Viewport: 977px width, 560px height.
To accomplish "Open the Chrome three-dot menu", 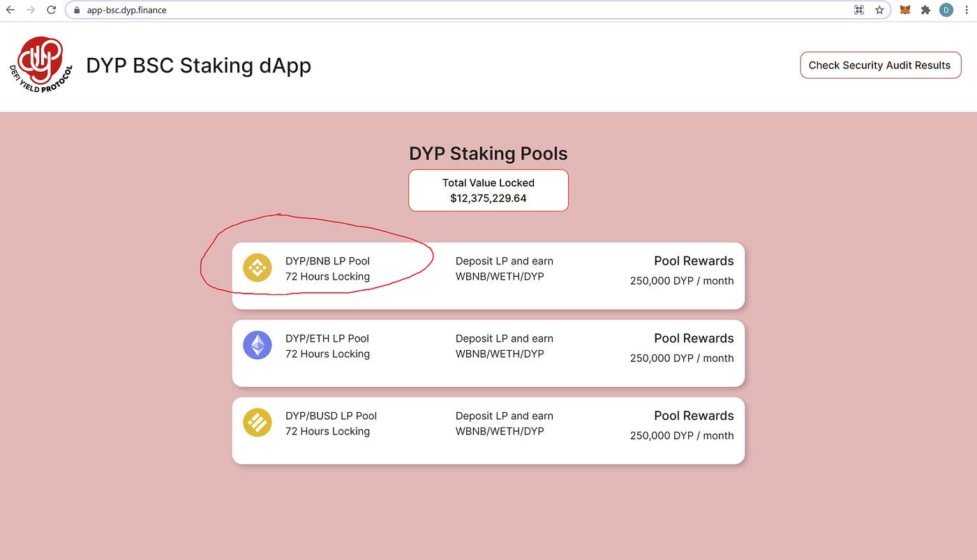I will click(x=967, y=10).
